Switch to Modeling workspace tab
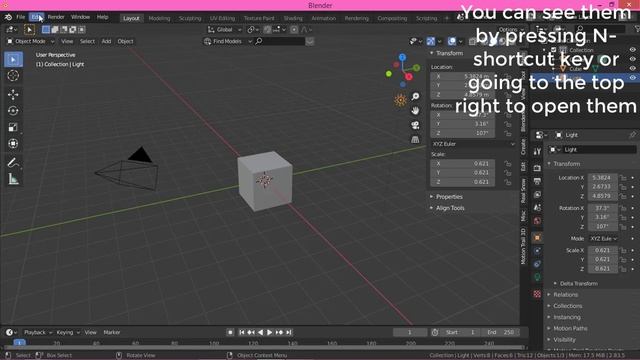The width and height of the screenshot is (640, 360). click(159, 18)
